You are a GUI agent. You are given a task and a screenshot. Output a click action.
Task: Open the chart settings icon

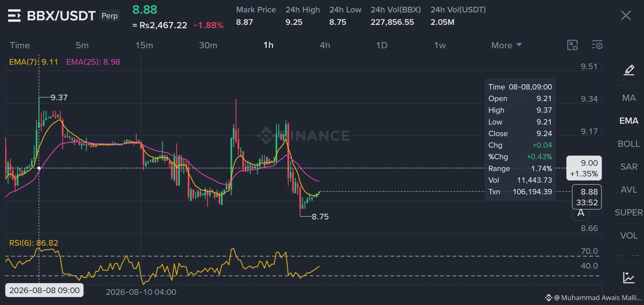point(597,45)
